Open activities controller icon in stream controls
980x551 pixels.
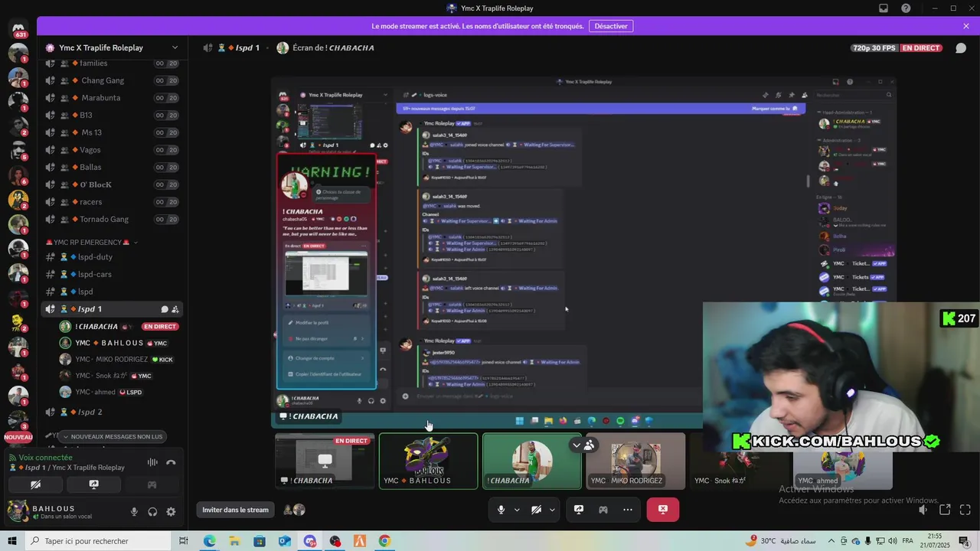[603, 510]
